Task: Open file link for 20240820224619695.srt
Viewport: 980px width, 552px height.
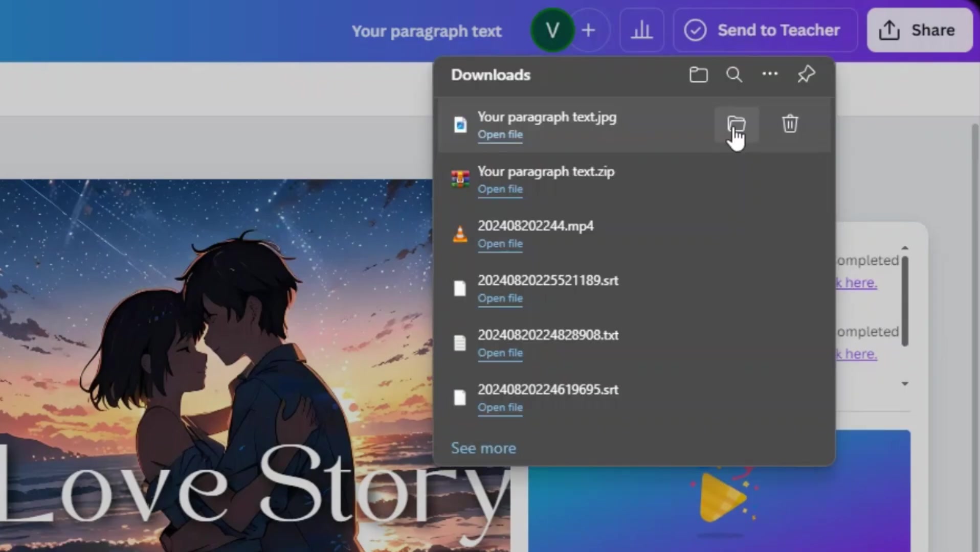Action: tap(500, 407)
